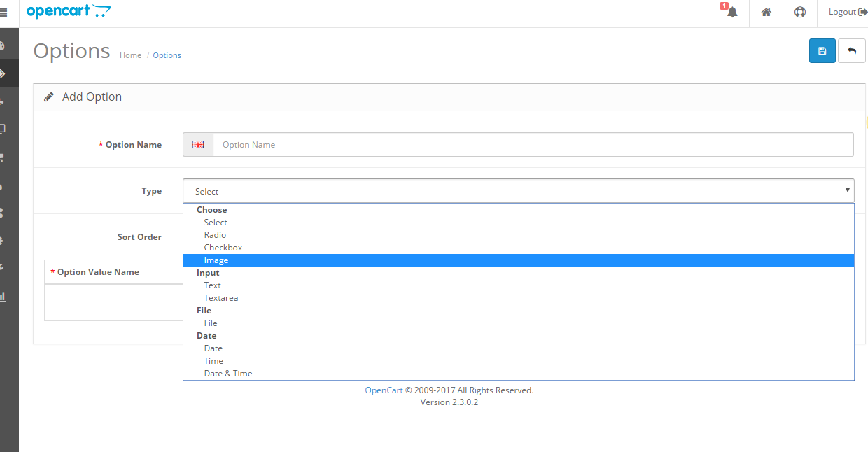Go to storefront via home icon
The width and height of the screenshot is (868, 452).
click(766, 12)
